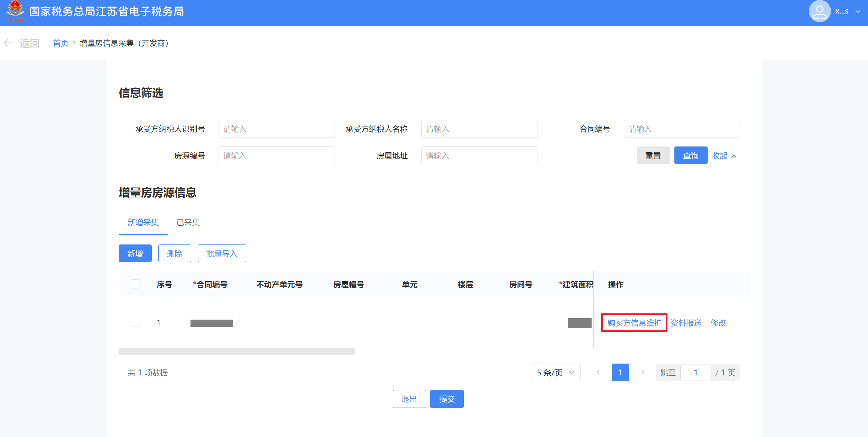868x437 pixels.
Task: Focus the 合同编号 input field
Action: click(x=681, y=129)
